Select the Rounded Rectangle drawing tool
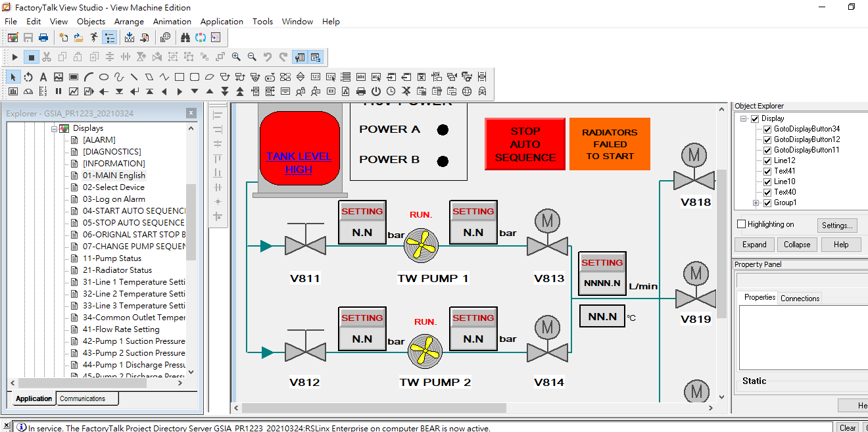Viewport: 868px width, 432px height. pyautogui.click(x=195, y=77)
